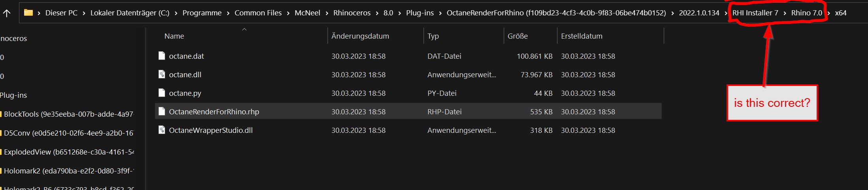Open chevron after Rhino 7.0 breadcrumb
Image resolution: width=868 pixels, height=190 pixels.
tap(828, 13)
